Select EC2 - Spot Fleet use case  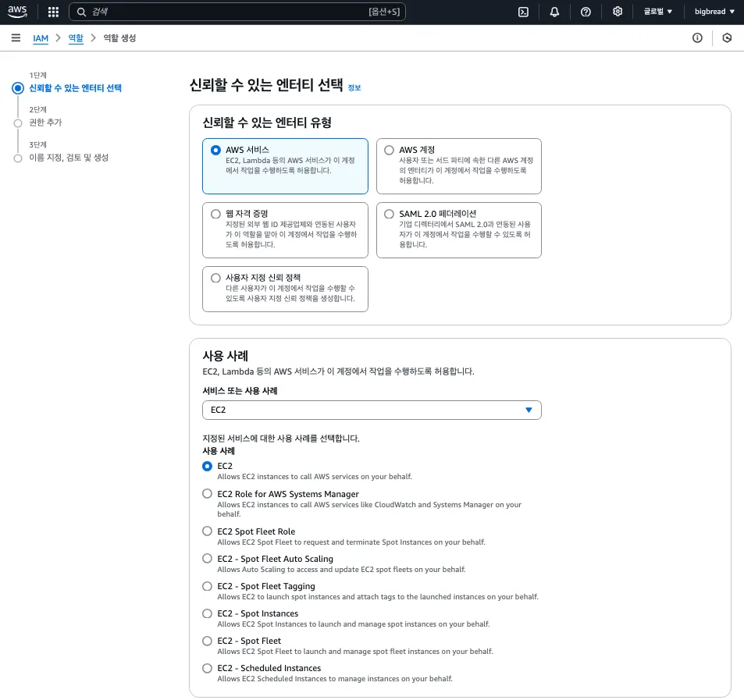pos(208,641)
